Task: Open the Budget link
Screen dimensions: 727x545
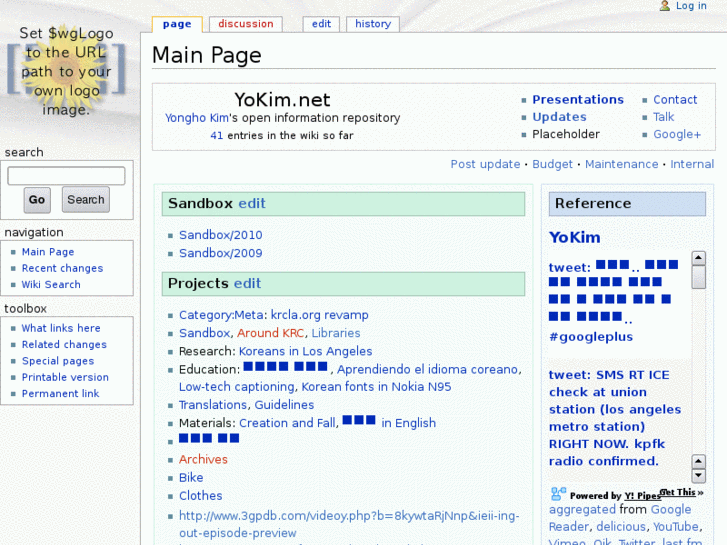Action: [552, 164]
